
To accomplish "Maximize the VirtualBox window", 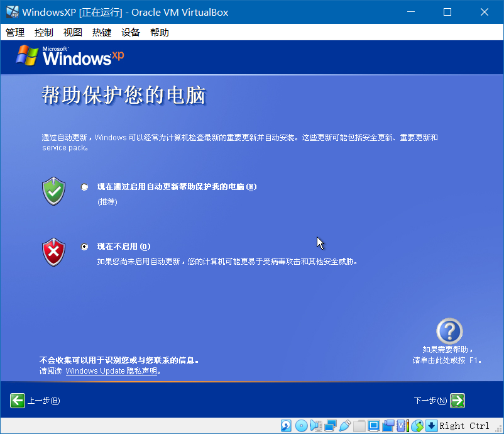I will click(447, 12).
